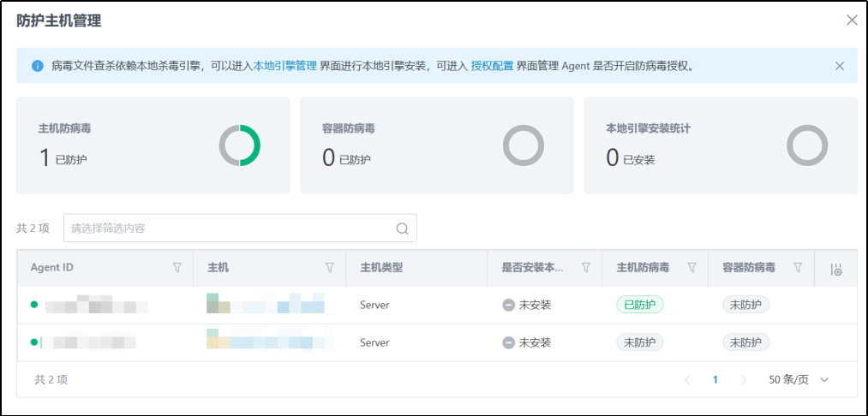
Task: Click the search magnifier icon
Action: pos(402,229)
